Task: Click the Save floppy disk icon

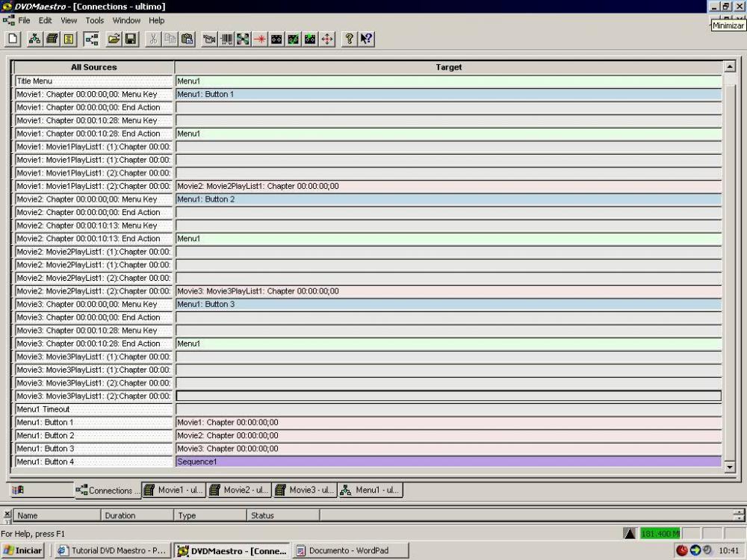Action: (x=130, y=39)
